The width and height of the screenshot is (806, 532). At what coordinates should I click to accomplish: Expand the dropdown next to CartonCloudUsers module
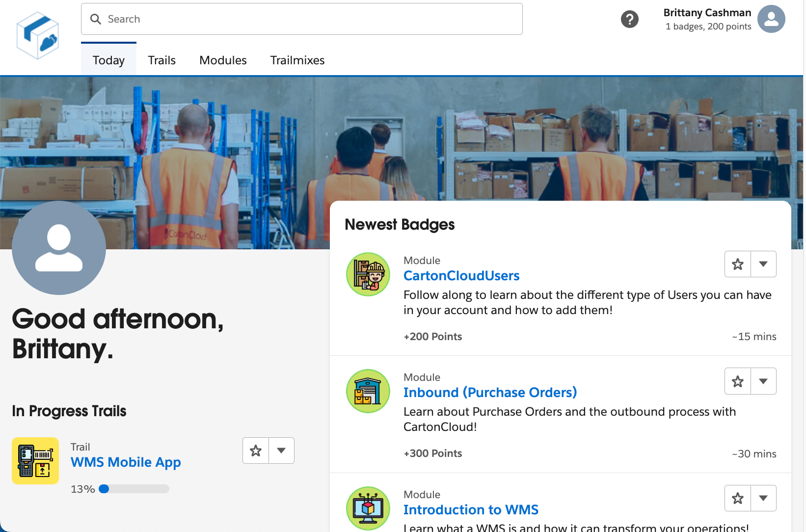pyautogui.click(x=763, y=264)
